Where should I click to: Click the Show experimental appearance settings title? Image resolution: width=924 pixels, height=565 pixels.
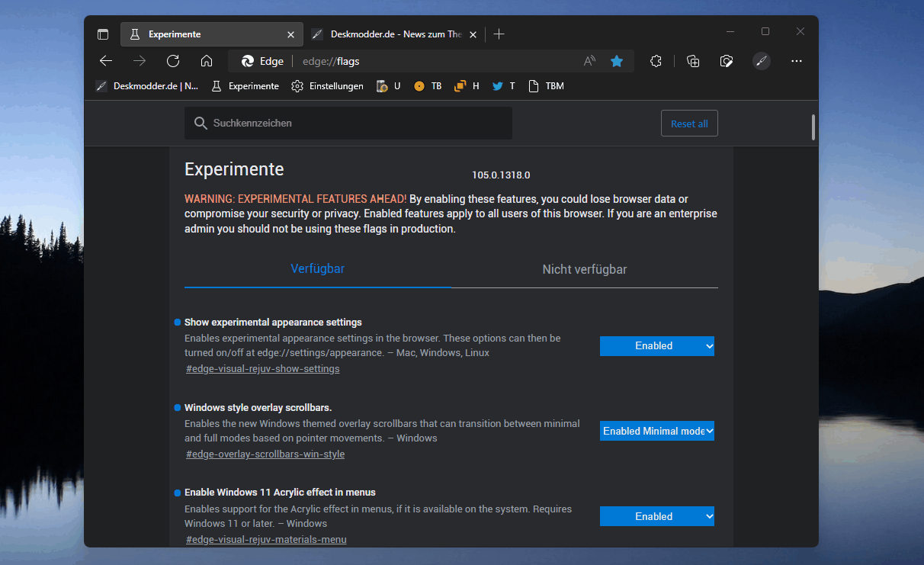pyautogui.click(x=273, y=323)
